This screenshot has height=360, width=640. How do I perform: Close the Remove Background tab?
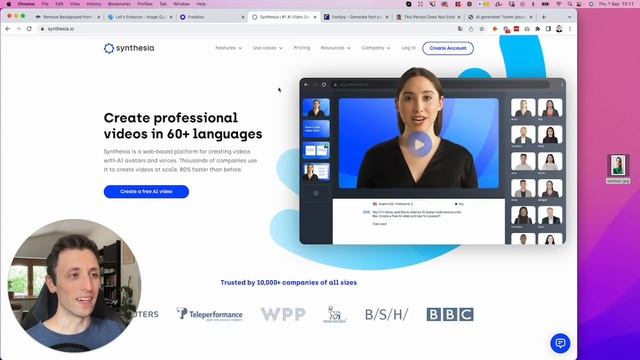point(98,17)
